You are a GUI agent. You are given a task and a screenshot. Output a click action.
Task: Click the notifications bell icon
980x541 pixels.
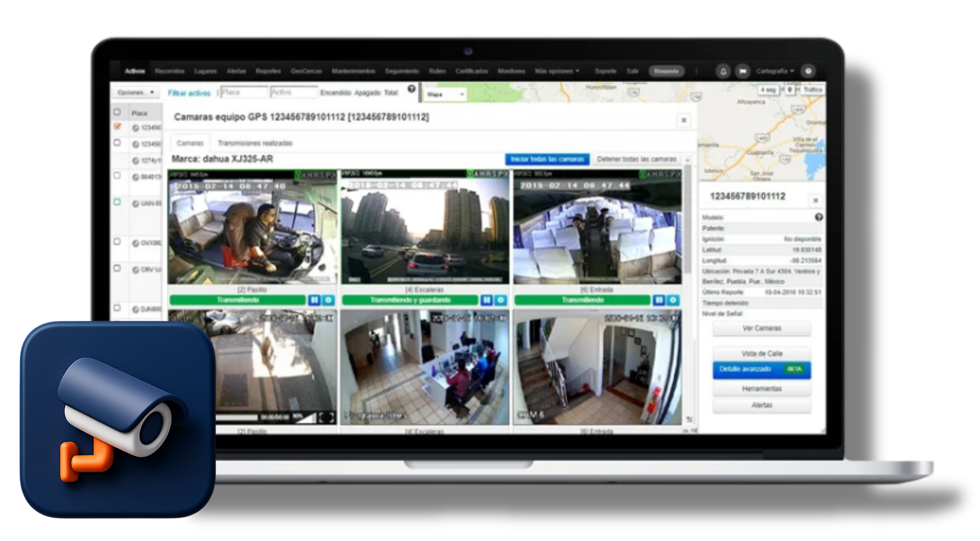point(723,72)
